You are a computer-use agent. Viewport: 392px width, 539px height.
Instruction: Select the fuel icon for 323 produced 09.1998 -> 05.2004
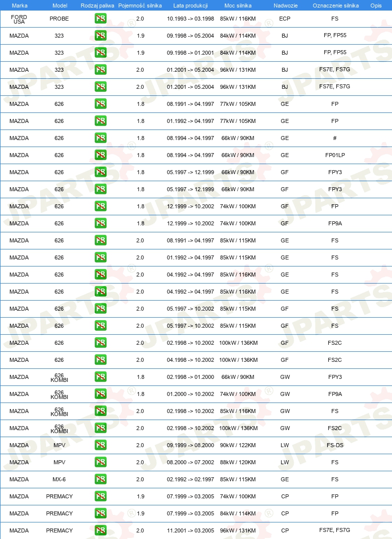[x=101, y=36]
